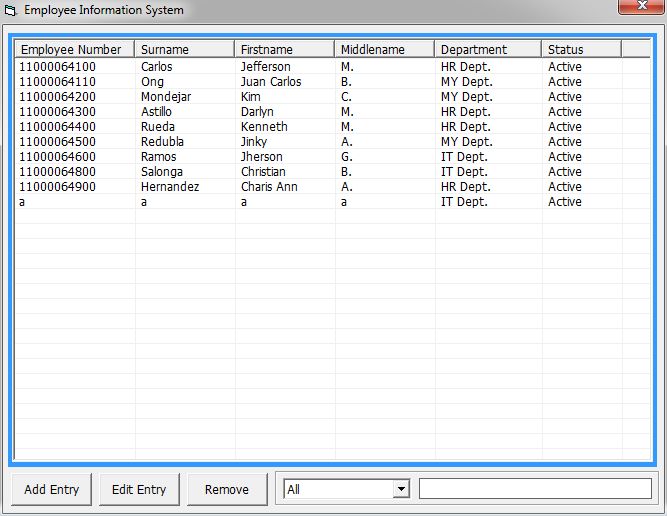Sort by Surname column header
This screenshot has height=516, width=667.
(x=185, y=49)
